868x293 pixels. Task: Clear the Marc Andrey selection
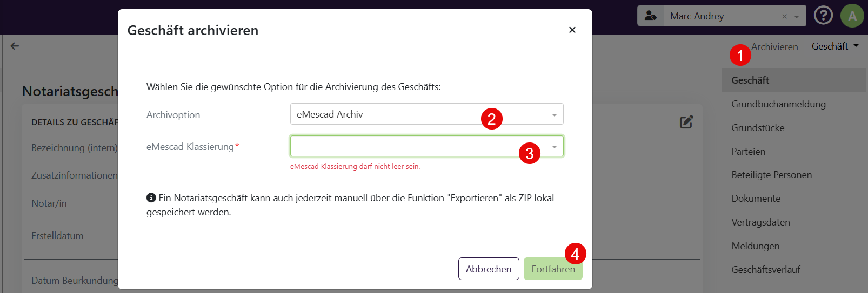(784, 17)
